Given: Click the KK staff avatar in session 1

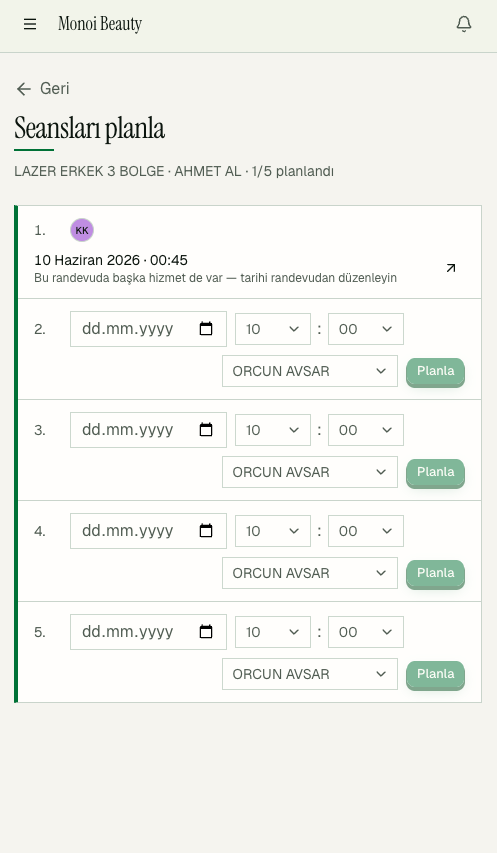Looking at the screenshot, I should click(x=82, y=230).
